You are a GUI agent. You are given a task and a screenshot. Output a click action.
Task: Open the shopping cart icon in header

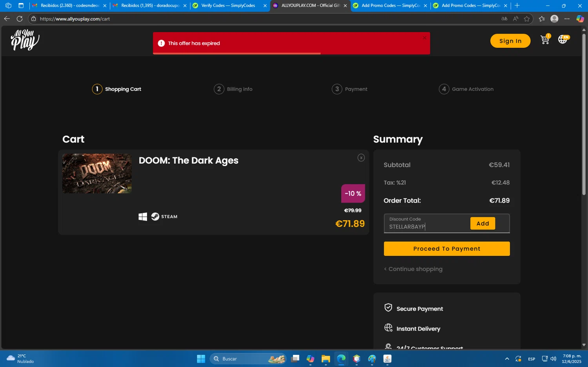click(545, 40)
